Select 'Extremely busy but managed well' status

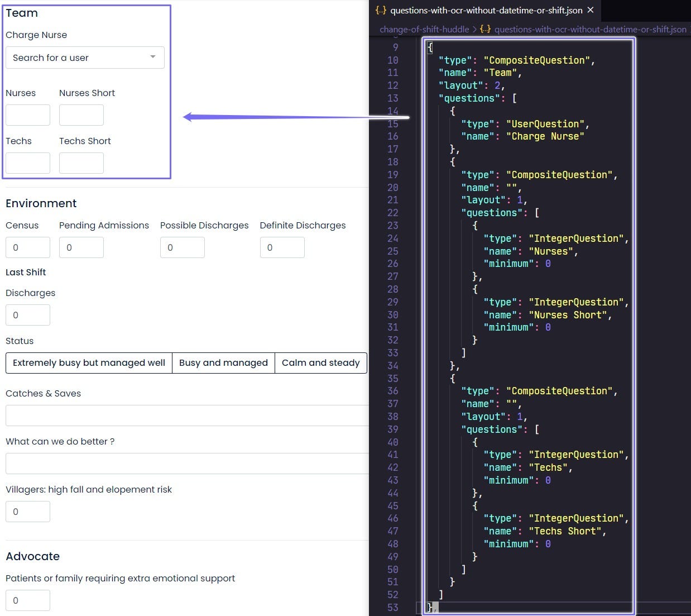[x=89, y=363]
